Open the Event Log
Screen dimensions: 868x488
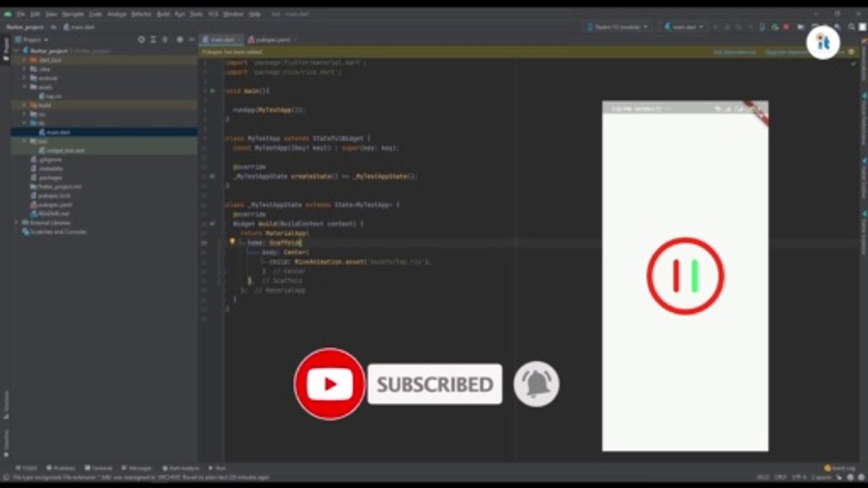point(841,468)
